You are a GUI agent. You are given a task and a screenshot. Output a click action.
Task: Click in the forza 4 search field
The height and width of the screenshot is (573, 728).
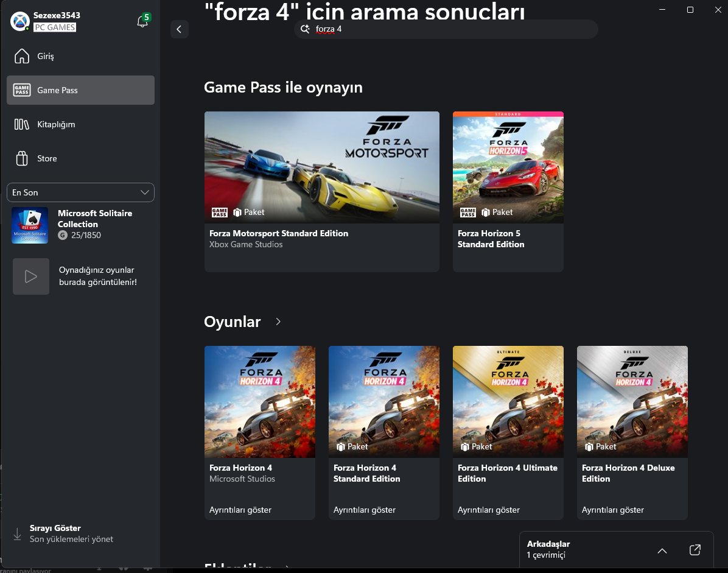pos(446,29)
